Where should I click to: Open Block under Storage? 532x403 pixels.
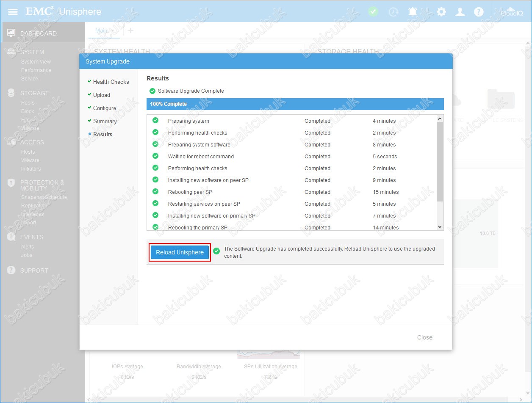pos(28,111)
